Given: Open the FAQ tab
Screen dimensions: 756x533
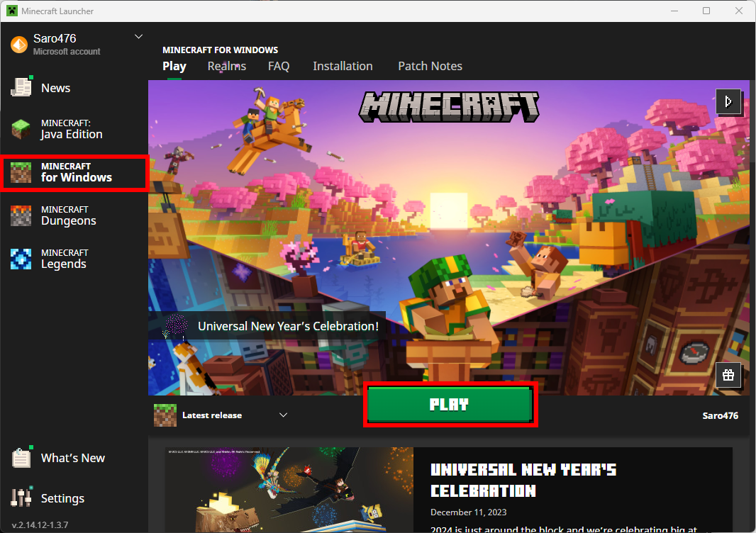Looking at the screenshot, I should coord(279,66).
